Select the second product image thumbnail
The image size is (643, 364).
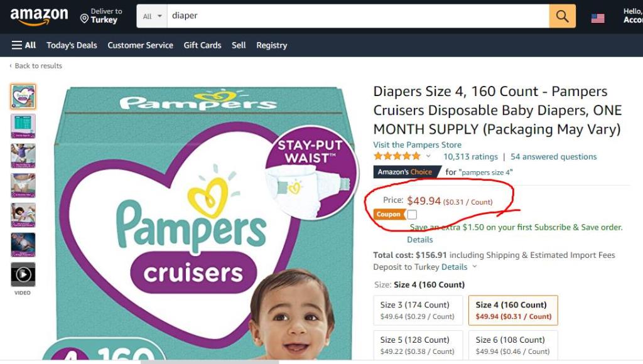(23, 126)
